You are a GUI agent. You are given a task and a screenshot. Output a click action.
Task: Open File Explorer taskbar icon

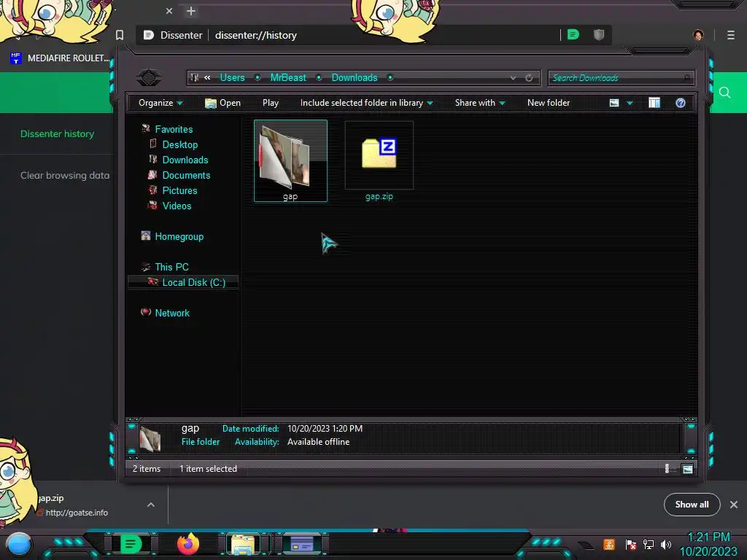pos(242,545)
